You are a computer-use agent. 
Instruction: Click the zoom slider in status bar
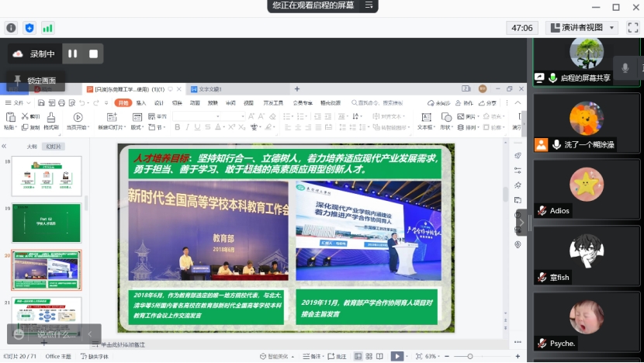469,356
